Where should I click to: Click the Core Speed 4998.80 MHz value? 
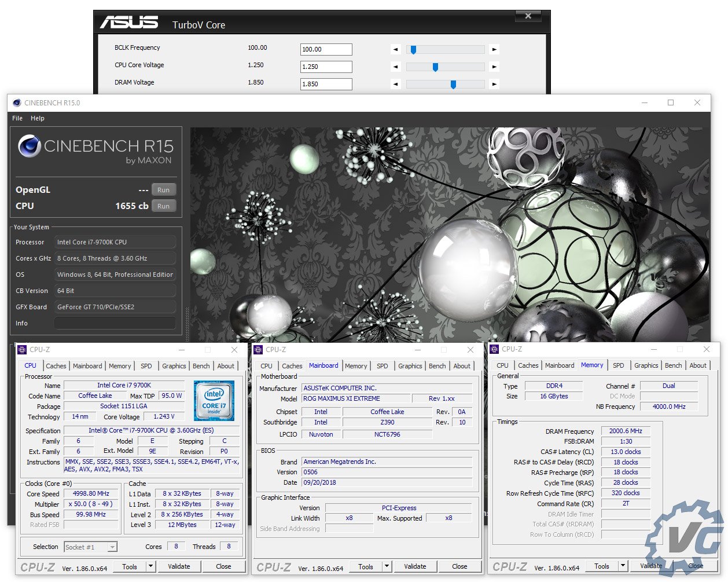pos(91,493)
